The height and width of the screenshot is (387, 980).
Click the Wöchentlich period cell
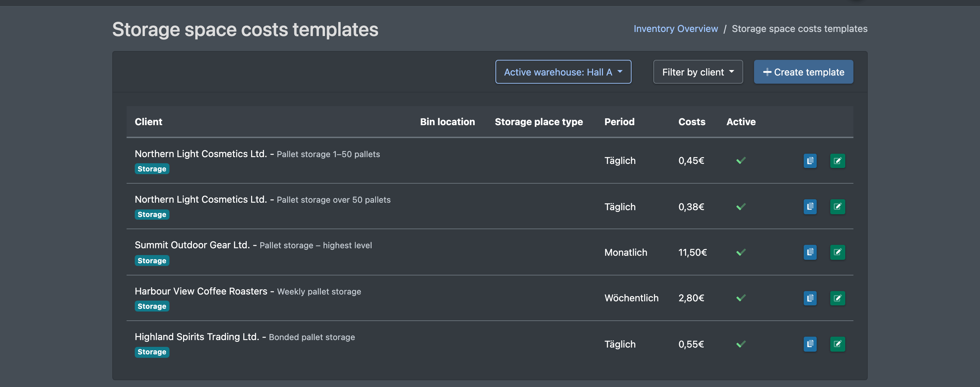coord(631,298)
